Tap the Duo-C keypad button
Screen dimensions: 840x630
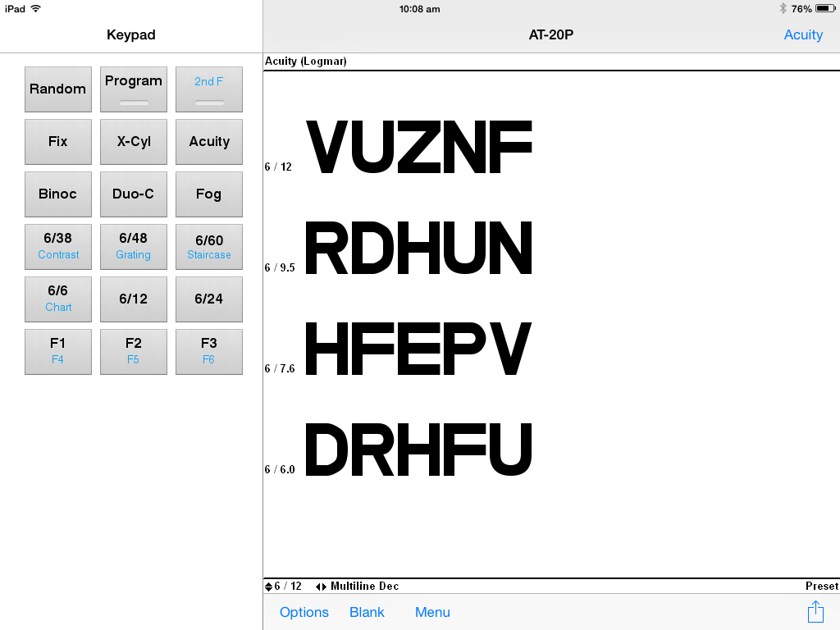134,194
